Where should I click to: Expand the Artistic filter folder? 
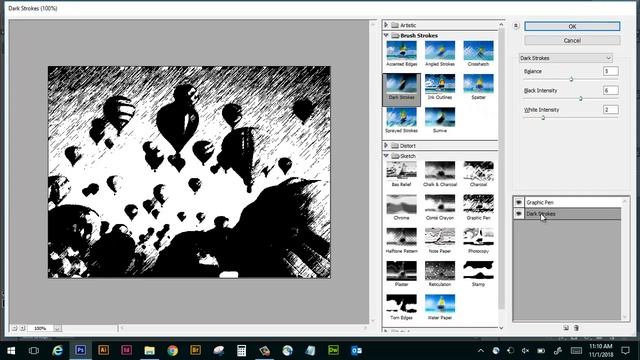tap(386, 25)
